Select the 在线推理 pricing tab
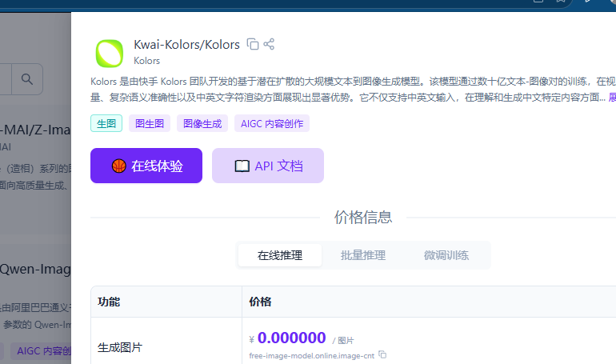616x364 pixels. (x=280, y=255)
